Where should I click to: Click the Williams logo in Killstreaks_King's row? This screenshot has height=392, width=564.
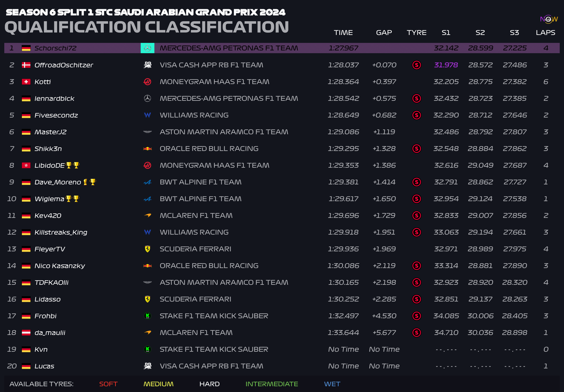click(147, 232)
